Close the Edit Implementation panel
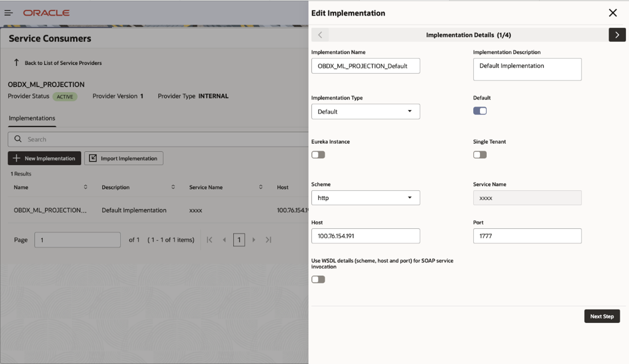Viewport: 629px width, 364px height. click(613, 13)
